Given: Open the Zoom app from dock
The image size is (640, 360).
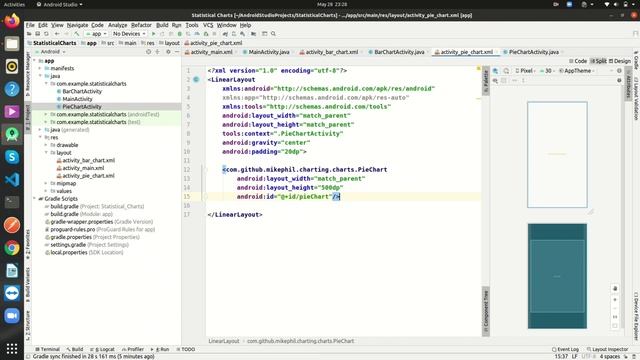Looking at the screenshot, I should (x=12, y=316).
